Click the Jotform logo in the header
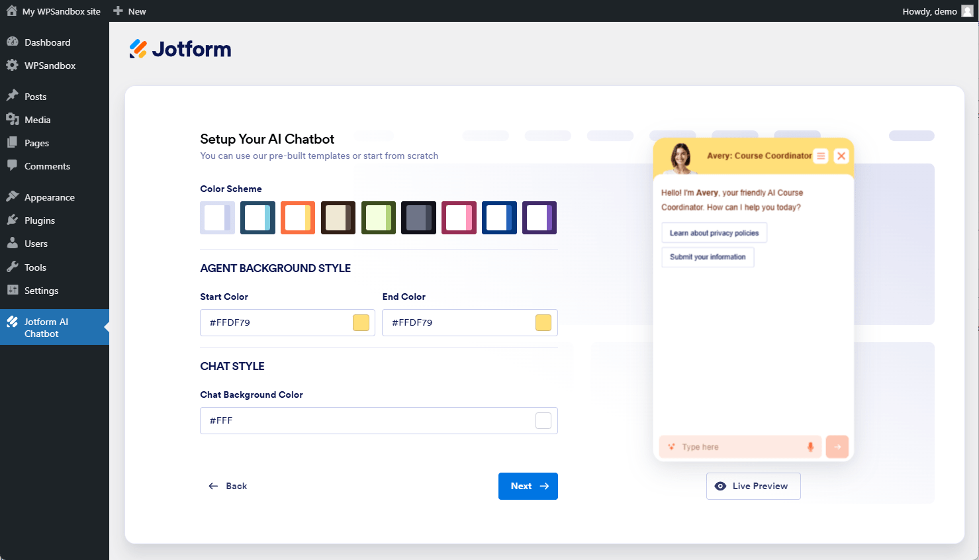This screenshot has width=979, height=560. [180, 49]
